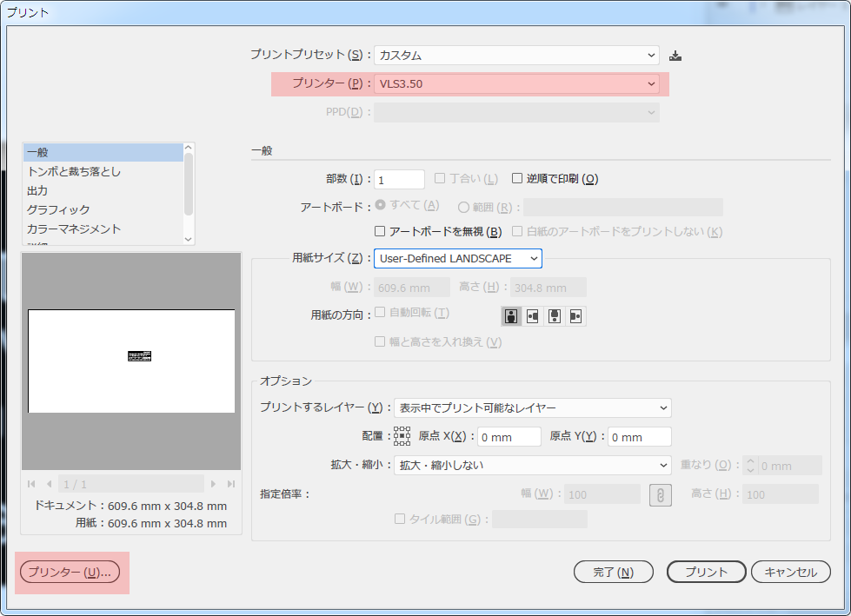This screenshot has height=616, width=851.
Task: Select the upside-down portrait orientation icon
Action: (554, 316)
